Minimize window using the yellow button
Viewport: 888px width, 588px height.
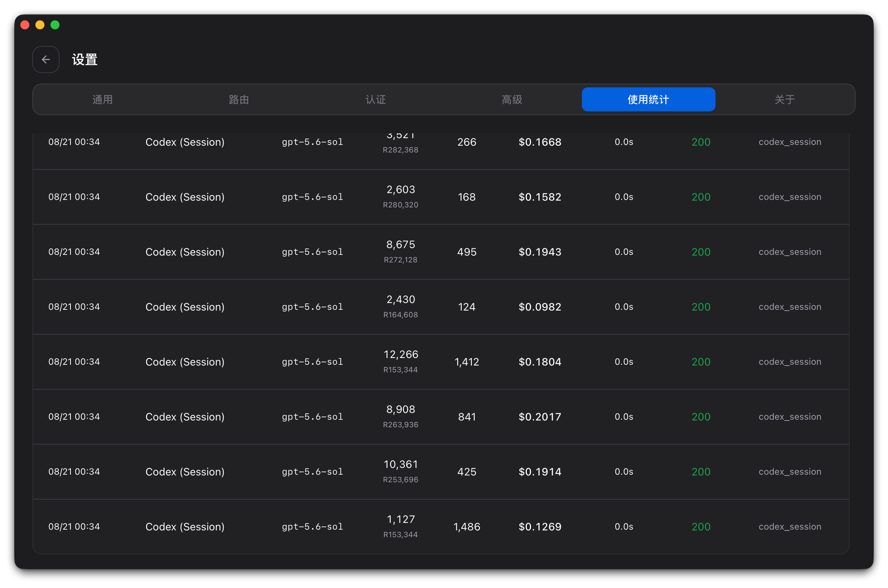point(40,25)
